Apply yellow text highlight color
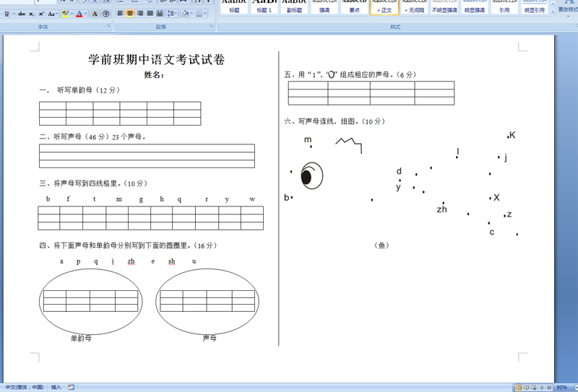 click(66, 14)
